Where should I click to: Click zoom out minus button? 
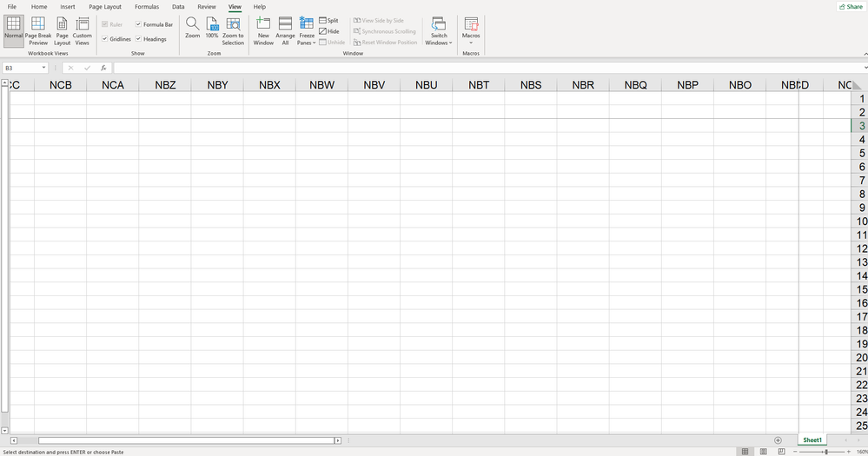pos(795,453)
